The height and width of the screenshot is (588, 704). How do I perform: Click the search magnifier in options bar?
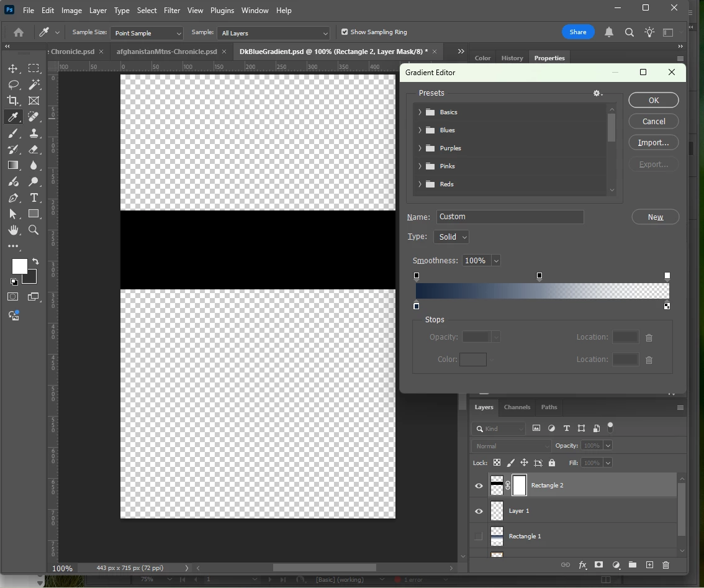[630, 32]
